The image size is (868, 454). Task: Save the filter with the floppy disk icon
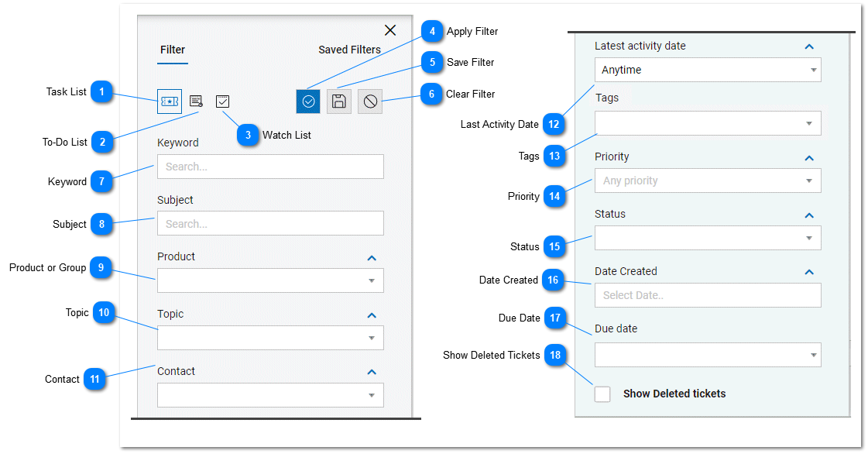click(339, 101)
